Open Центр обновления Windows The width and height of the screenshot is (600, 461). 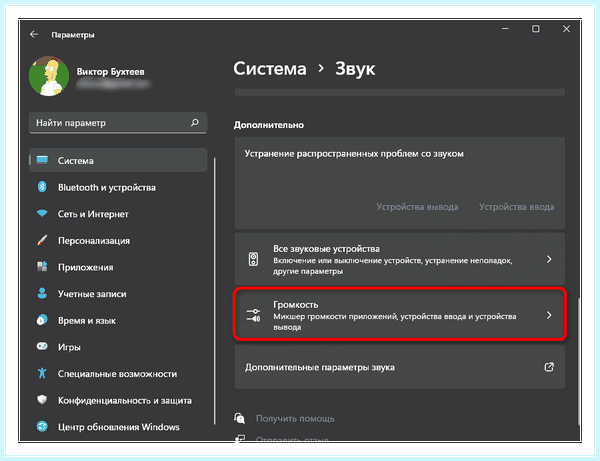tap(118, 427)
